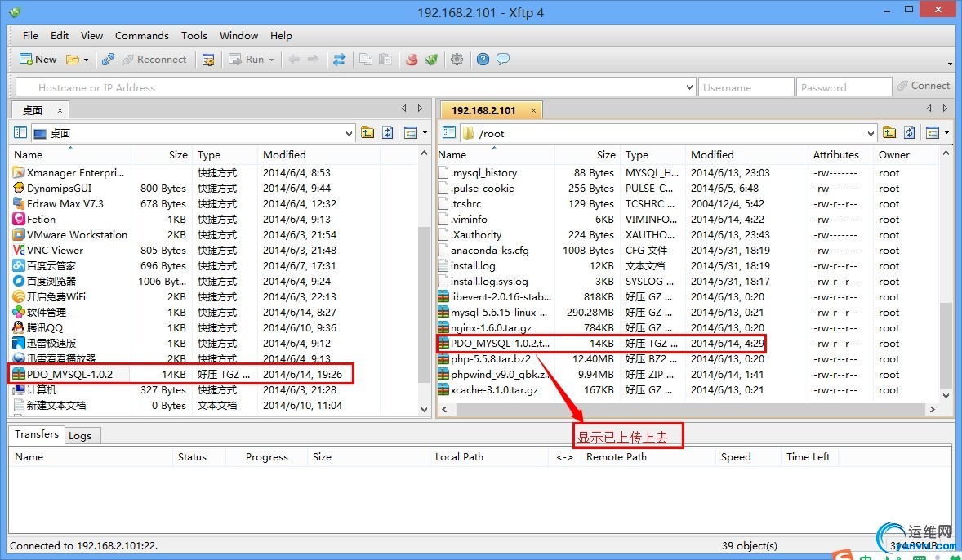Click the back arrow in toolbar
This screenshot has height=560, width=962.
(x=294, y=60)
